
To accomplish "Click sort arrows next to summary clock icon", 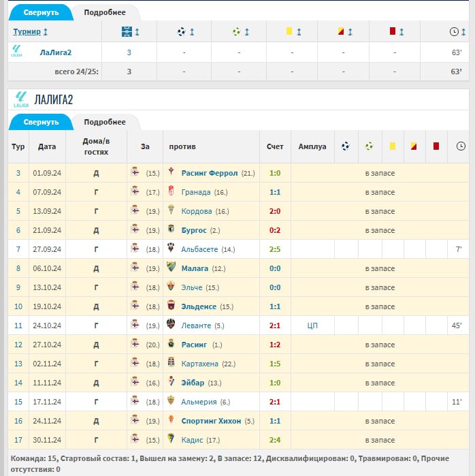I will [x=463, y=32].
